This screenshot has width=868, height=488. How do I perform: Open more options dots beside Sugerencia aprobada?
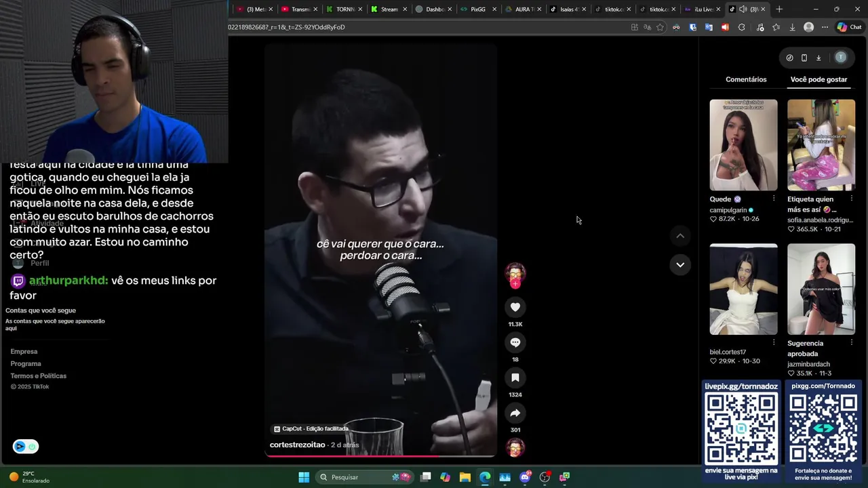click(852, 343)
